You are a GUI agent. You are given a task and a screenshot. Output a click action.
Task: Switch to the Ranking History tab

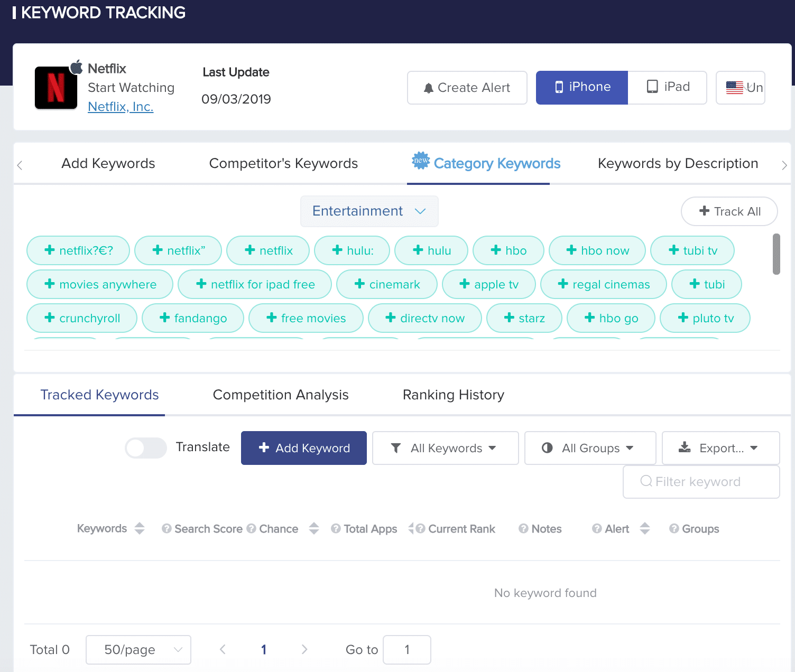(x=454, y=395)
